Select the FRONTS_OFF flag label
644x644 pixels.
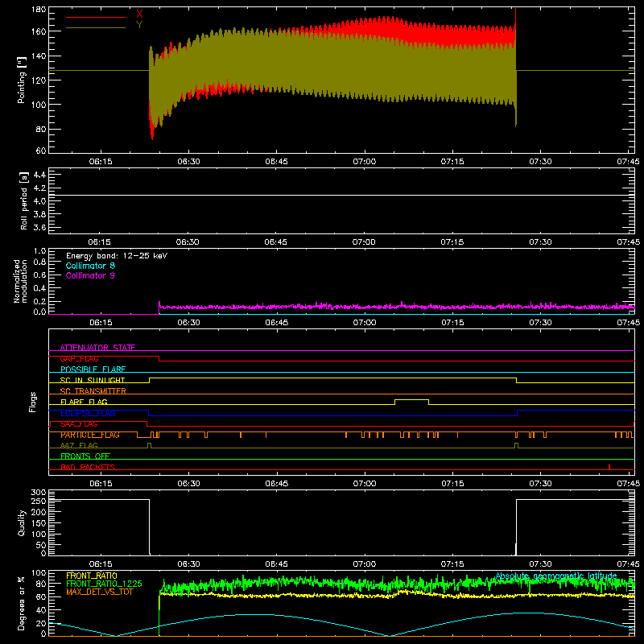click(x=85, y=456)
